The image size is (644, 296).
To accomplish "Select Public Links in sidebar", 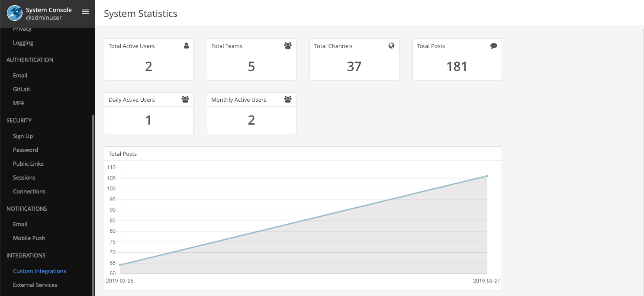I will coord(28,164).
